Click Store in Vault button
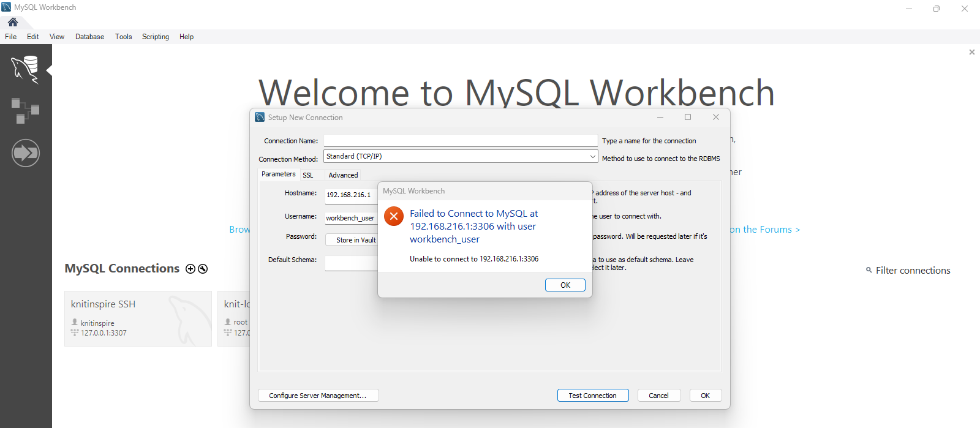The height and width of the screenshot is (428, 980). pos(352,240)
